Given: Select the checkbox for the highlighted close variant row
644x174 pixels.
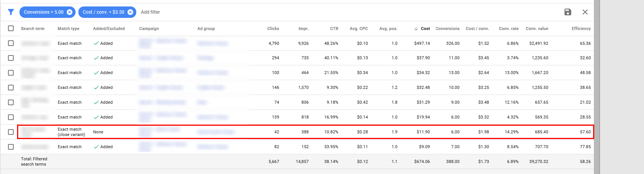Looking at the screenshot, I should tap(11, 132).
